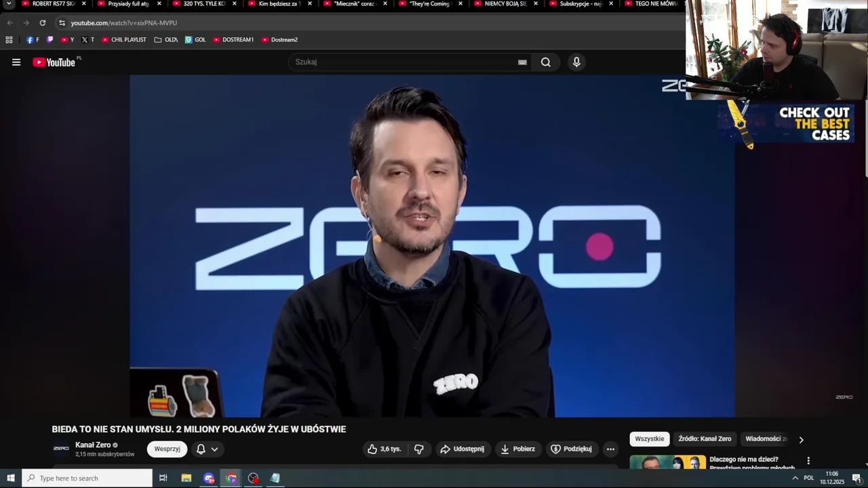Open the apps grid in bookmarks bar

pos(9,40)
